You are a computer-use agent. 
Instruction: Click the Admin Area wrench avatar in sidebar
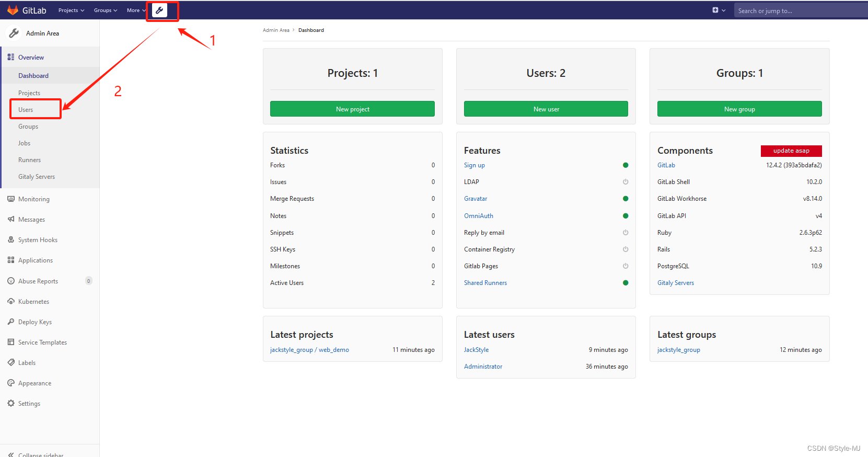[14, 33]
